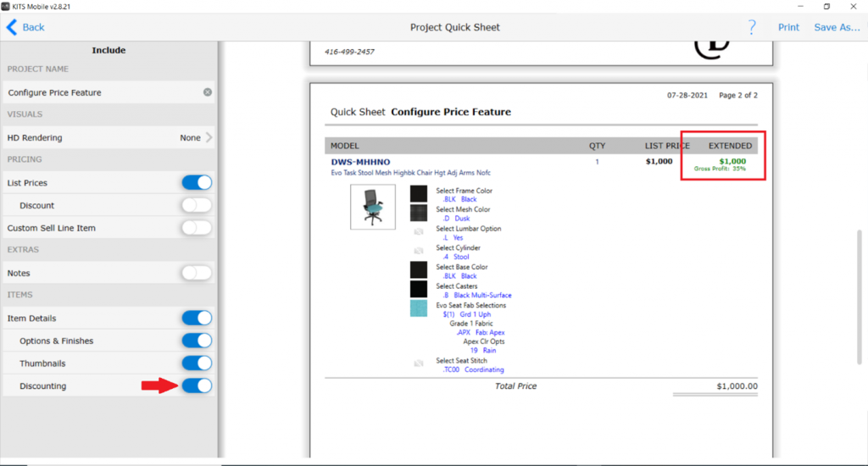Click the Back button label
The height and width of the screenshot is (466, 868).
point(33,27)
